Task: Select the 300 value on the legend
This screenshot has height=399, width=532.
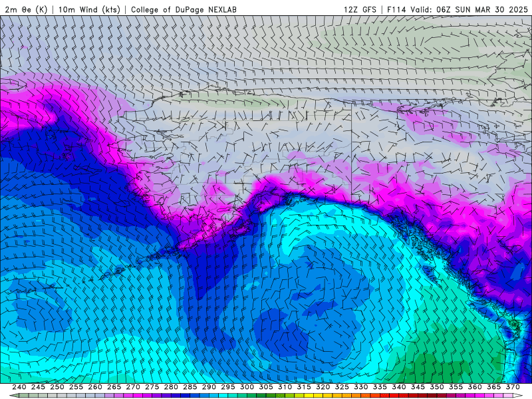Action: point(247,387)
